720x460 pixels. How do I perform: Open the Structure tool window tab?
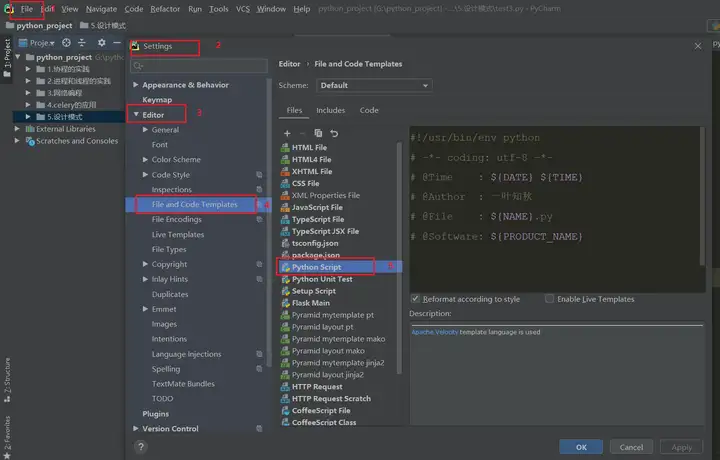coord(7,380)
